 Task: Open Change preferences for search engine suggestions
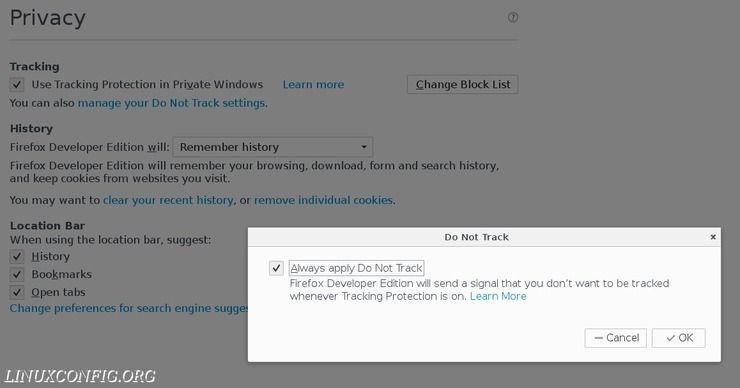(129, 308)
